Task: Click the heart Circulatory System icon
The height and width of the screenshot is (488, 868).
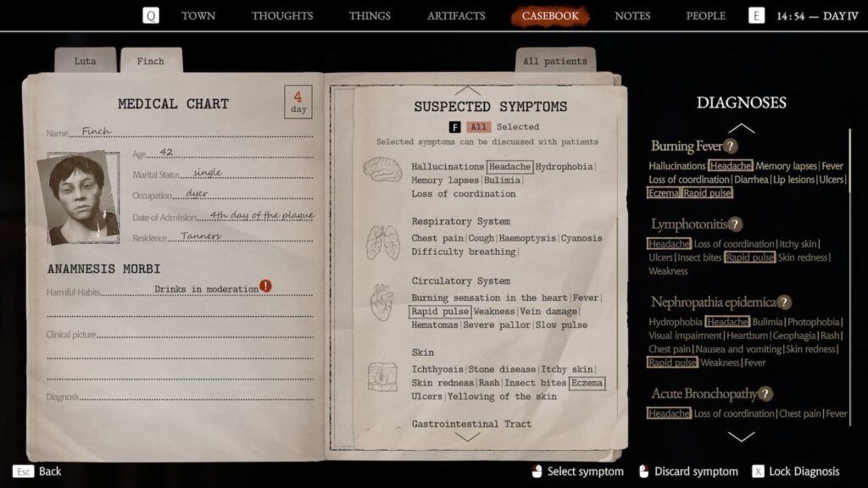Action: (x=381, y=302)
